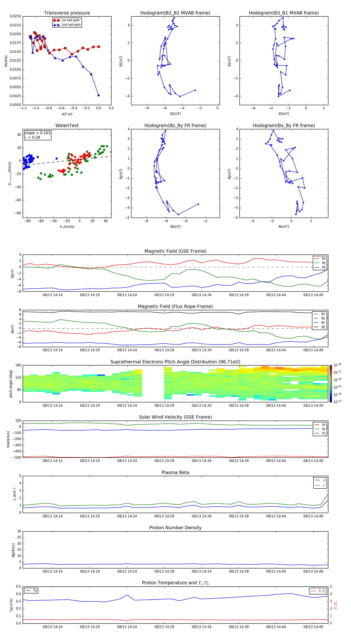Click the Vz legend entry in solar wind plot
This screenshot has width=351, height=644.
320,433
